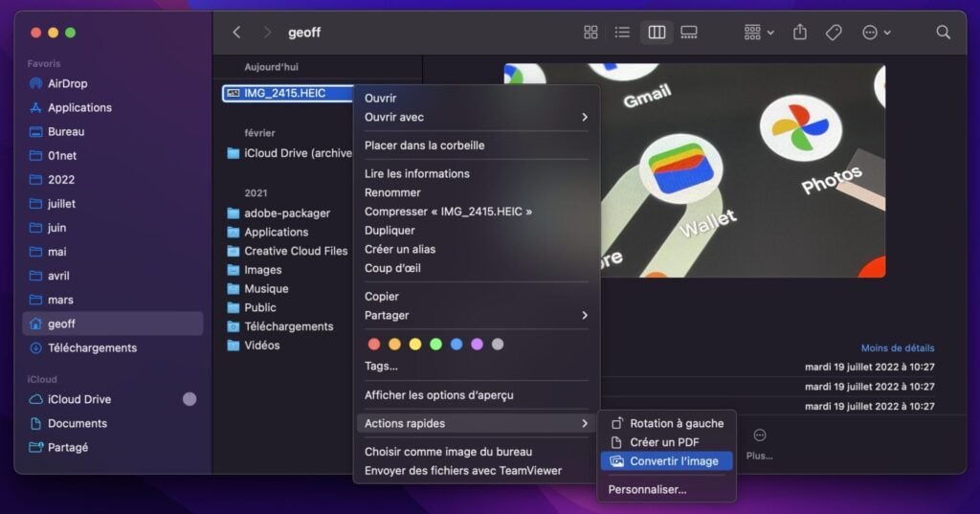The height and width of the screenshot is (514, 980).
Task: Choose Copier in the context menu
Action: (477, 297)
